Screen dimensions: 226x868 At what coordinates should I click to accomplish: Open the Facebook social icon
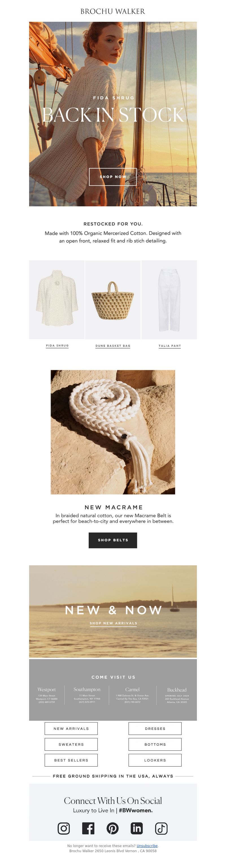tap(88, 828)
